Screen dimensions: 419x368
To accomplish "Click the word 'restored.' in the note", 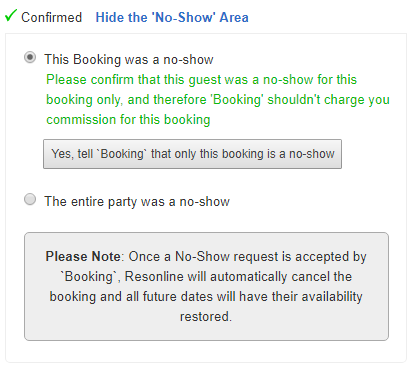I will tap(206, 316).
